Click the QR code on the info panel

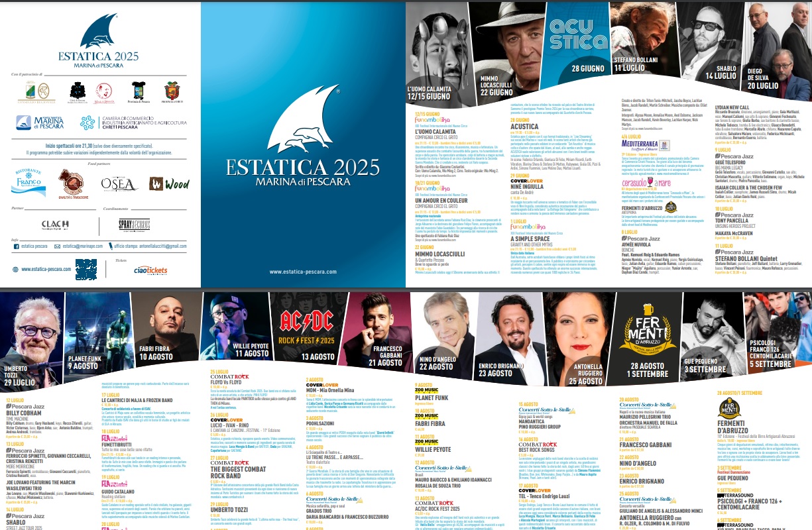86,268
